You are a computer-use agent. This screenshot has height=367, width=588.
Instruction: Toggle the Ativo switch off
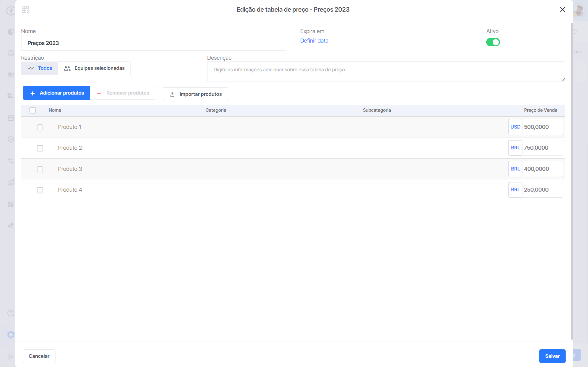click(493, 42)
